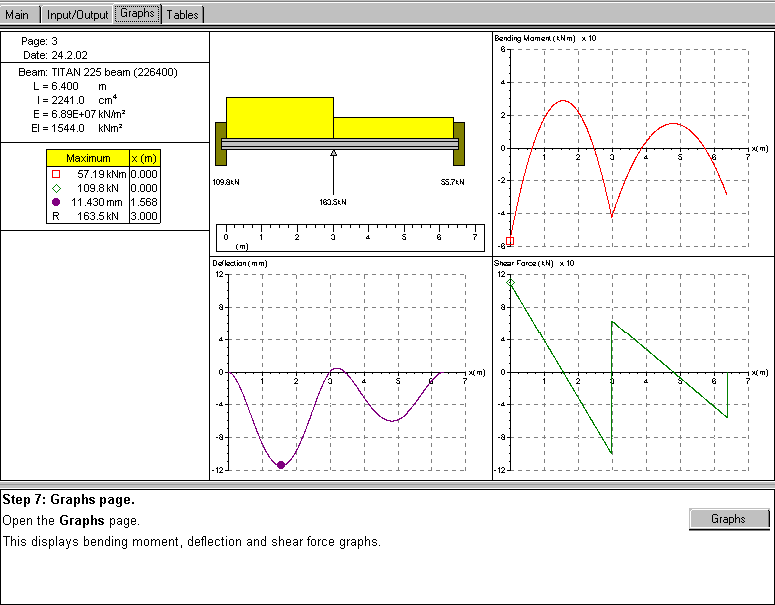
Task: Click the 163.5kN reaction label below the beam
Action: 333,202
